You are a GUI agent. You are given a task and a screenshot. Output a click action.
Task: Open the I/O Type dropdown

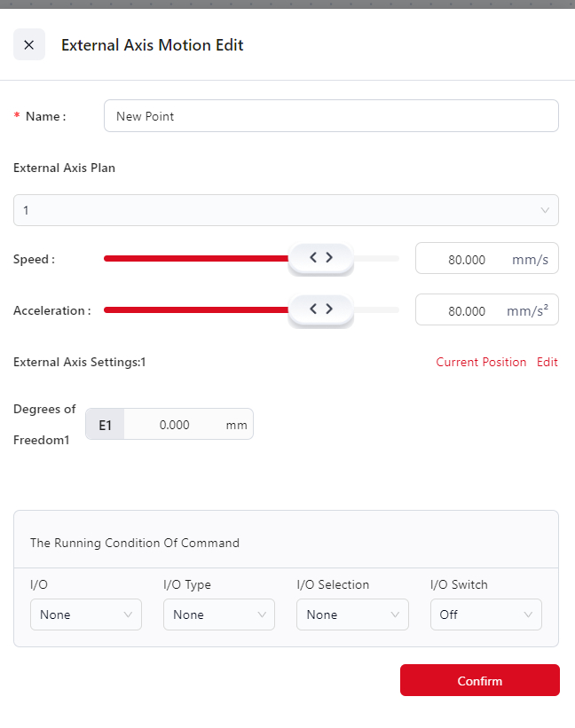point(219,614)
